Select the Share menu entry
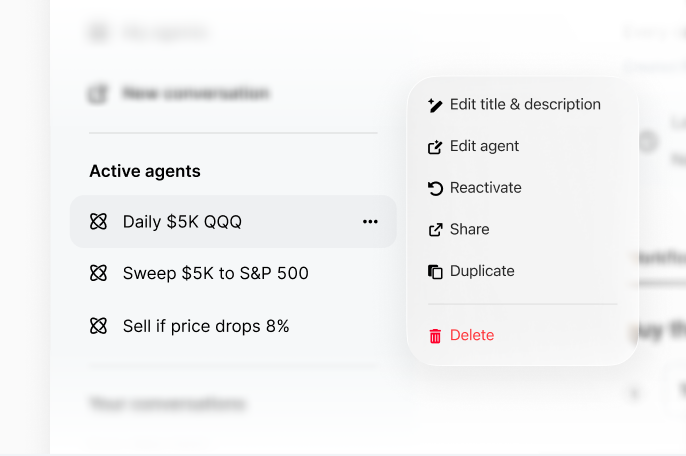 point(470,229)
